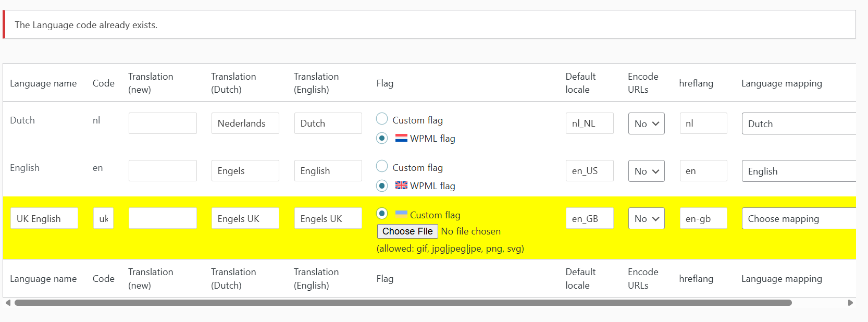Click the UK English custom flag icon

[401, 214]
